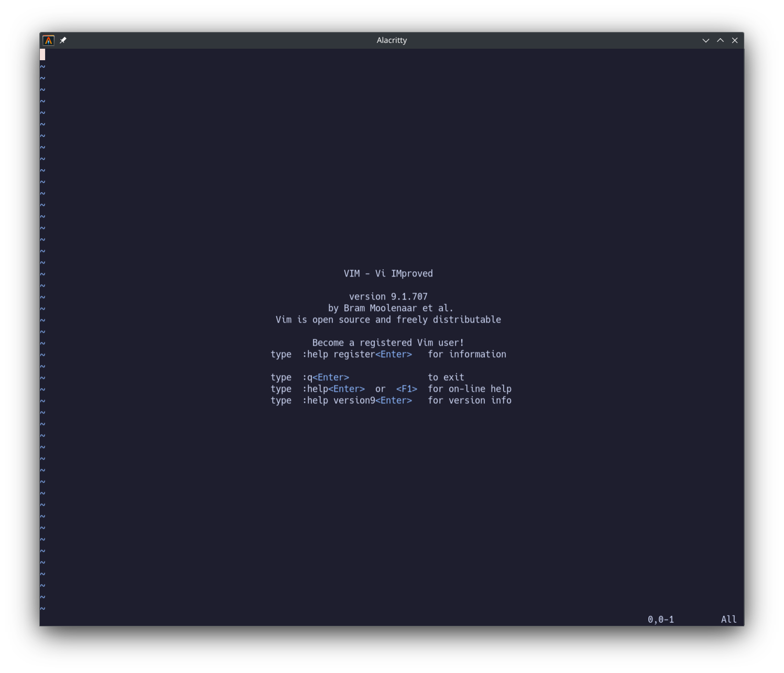This screenshot has width=784, height=673.
Task: Click the Alacritty window title text
Action: [x=391, y=40]
